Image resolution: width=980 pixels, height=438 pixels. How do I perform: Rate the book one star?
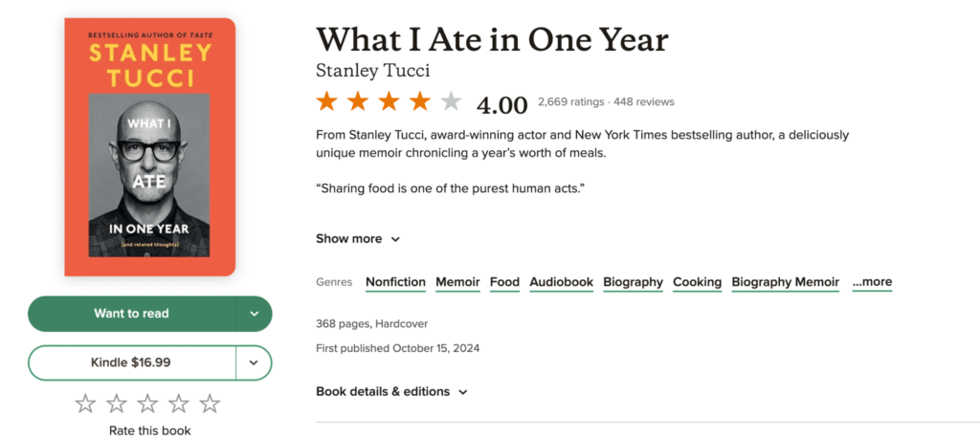click(85, 404)
